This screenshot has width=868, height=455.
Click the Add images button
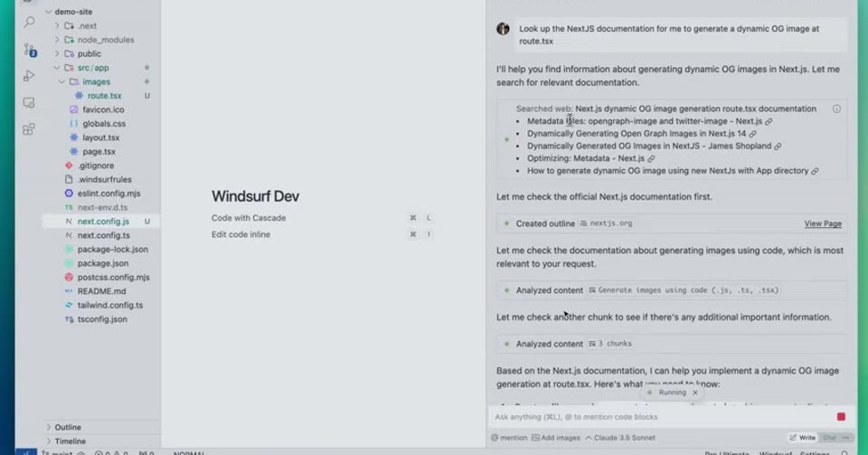[x=556, y=438]
